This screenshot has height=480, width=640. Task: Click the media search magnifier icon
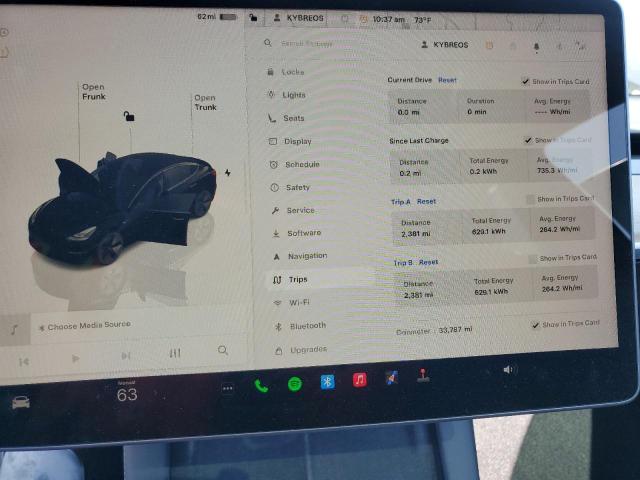click(x=223, y=351)
